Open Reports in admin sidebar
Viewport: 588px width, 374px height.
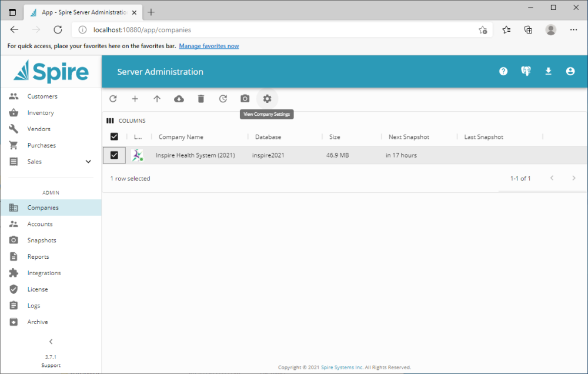click(x=51, y=256)
